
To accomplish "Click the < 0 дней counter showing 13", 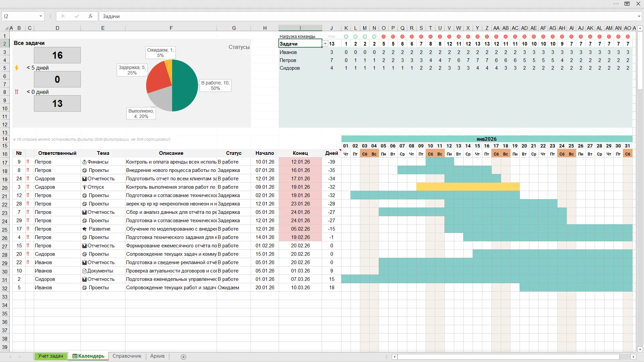I will 57,104.
